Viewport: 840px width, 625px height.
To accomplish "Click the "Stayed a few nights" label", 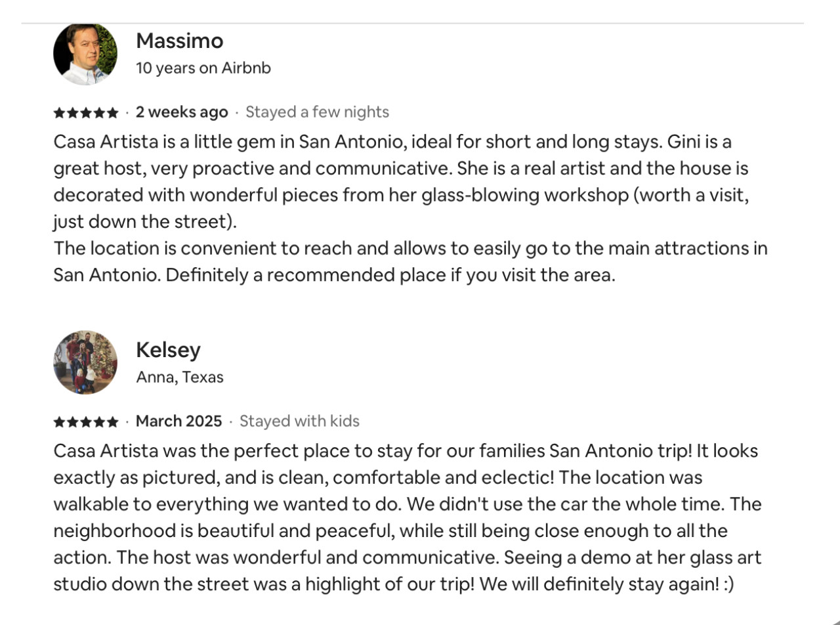I will pyautogui.click(x=317, y=112).
